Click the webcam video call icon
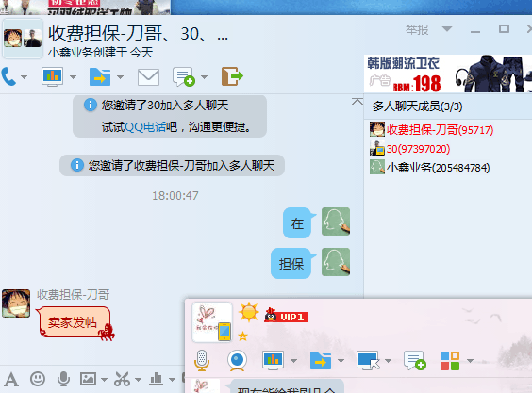The image size is (532, 393). click(237, 360)
